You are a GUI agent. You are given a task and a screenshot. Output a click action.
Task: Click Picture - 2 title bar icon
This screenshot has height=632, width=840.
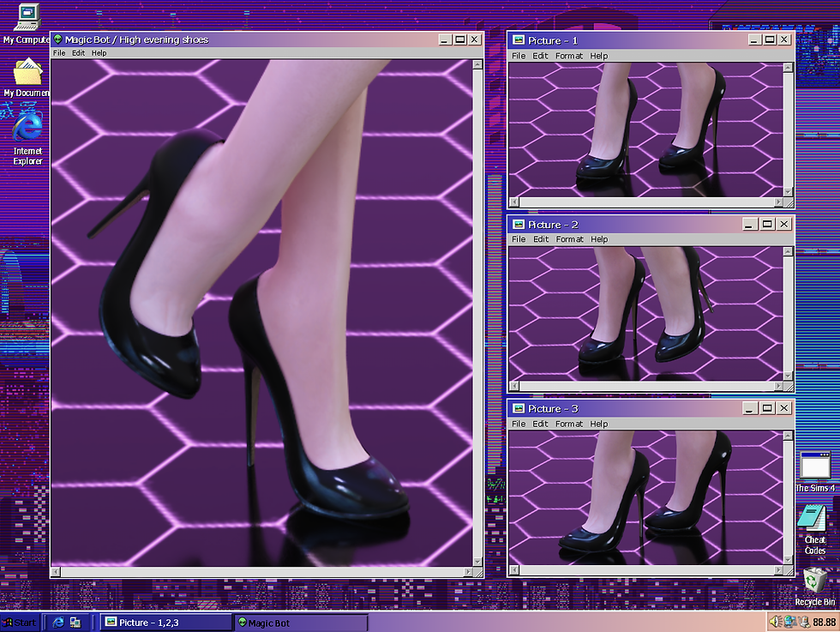point(518,224)
